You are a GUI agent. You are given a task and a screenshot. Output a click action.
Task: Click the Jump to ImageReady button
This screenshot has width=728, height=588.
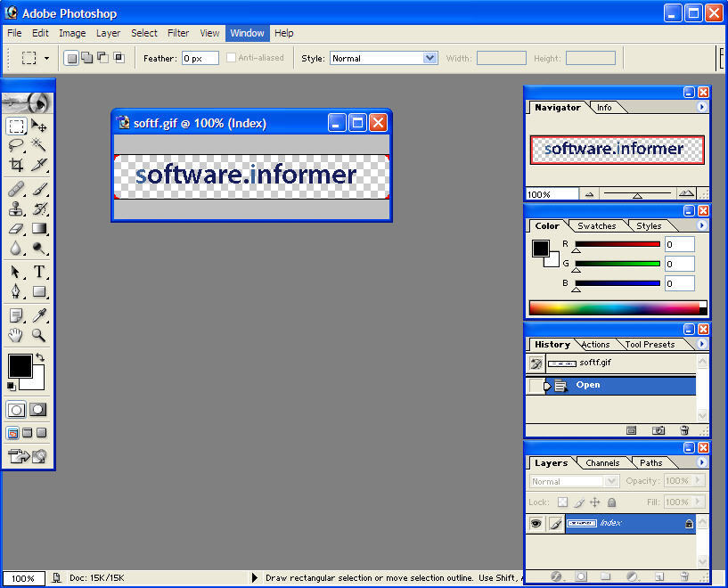click(28, 456)
